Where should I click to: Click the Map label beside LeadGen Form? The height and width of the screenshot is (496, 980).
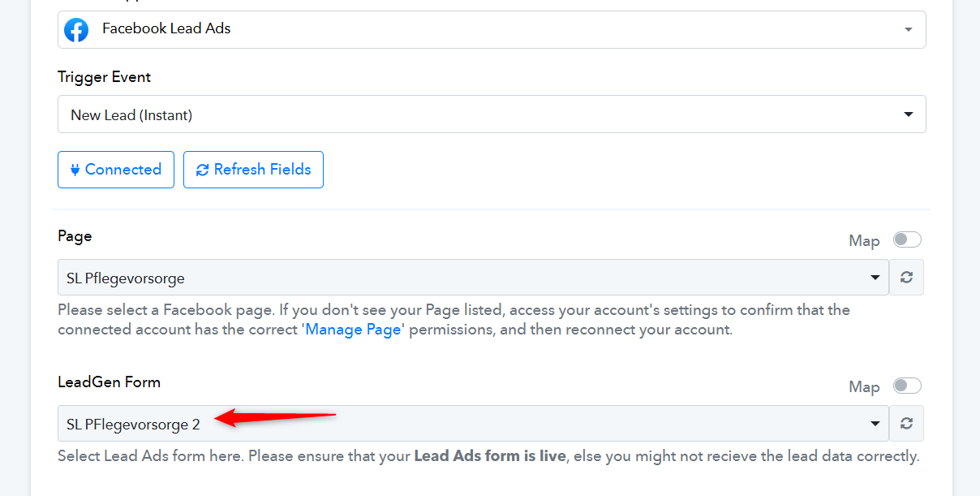[864, 387]
